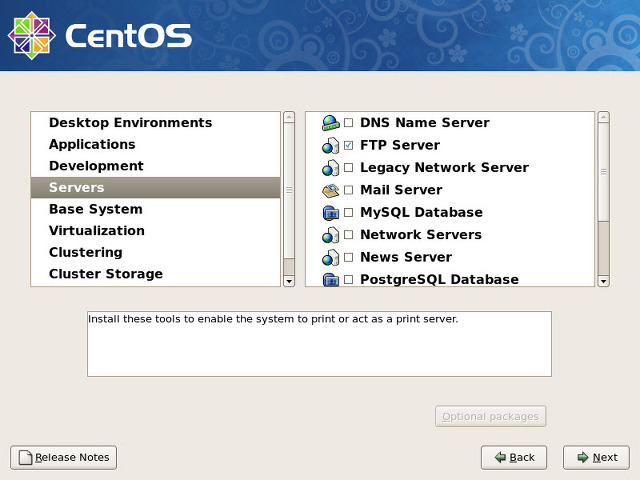
Task: Click the PostgreSQL Database icon
Action: click(331, 280)
